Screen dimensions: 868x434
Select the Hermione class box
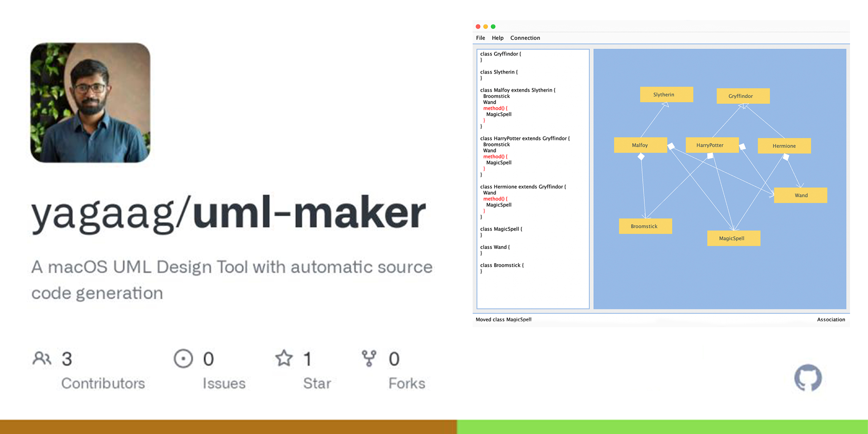click(784, 146)
